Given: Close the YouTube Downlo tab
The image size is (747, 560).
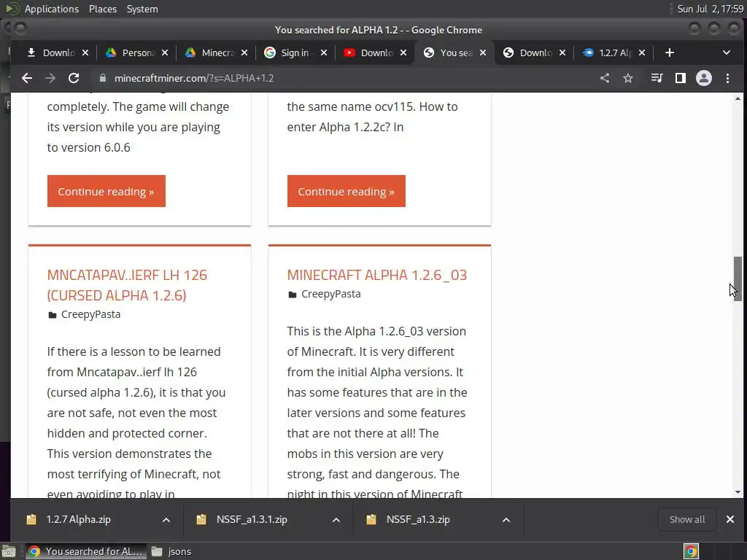Looking at the screenshot, I should [x=403, y=52].
